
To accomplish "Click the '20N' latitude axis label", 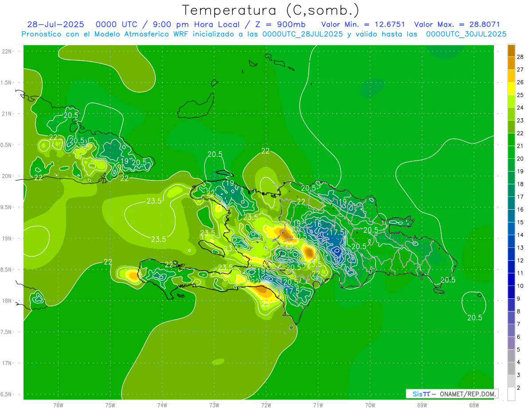I will point(7,176).
